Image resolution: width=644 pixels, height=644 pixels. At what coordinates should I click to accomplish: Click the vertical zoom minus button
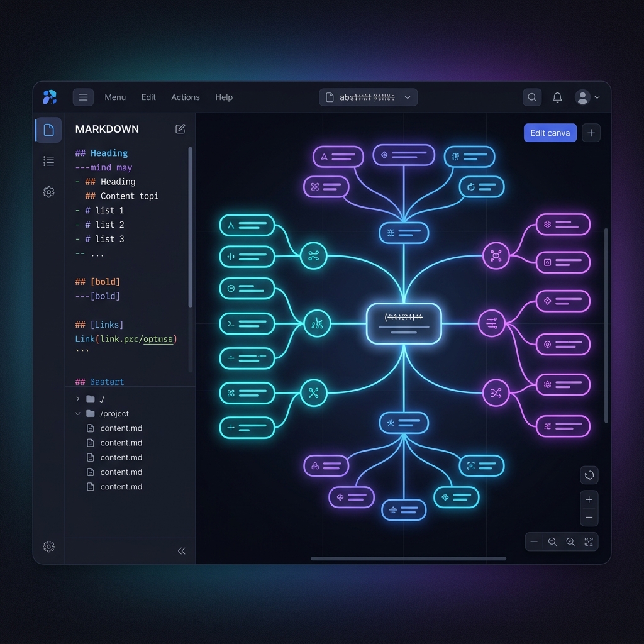589,518
